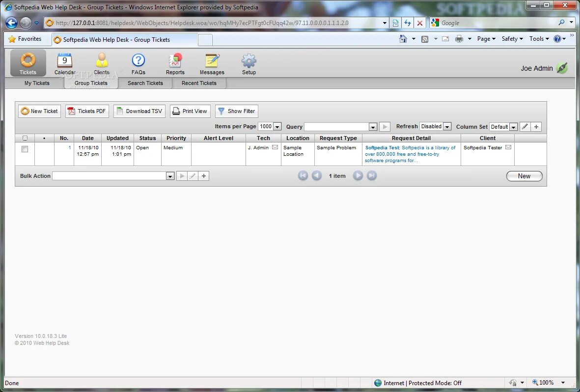Switch to the My Tickets tab

click(37, 83)
